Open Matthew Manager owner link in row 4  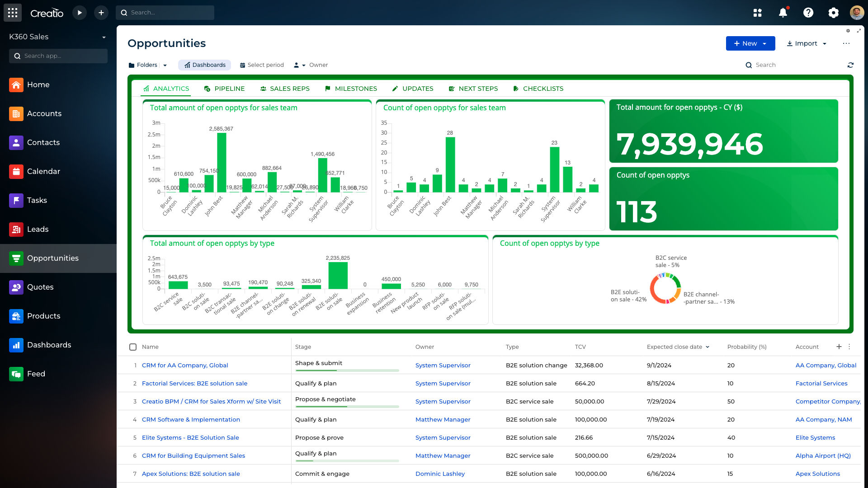(x=443, y=419)
